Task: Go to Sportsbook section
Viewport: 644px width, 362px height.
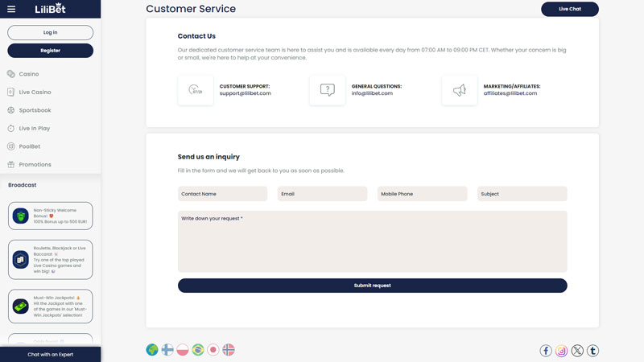Action: tap(35, 110)
